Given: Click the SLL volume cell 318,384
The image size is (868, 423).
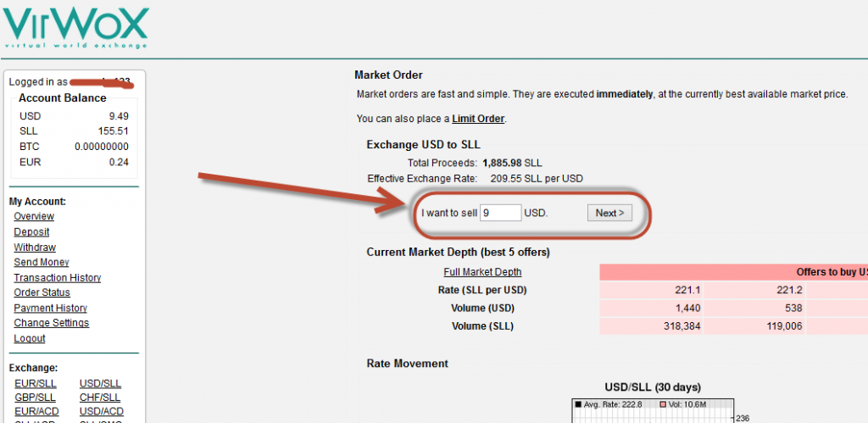Looking at the screenshot, I should 651,326.
